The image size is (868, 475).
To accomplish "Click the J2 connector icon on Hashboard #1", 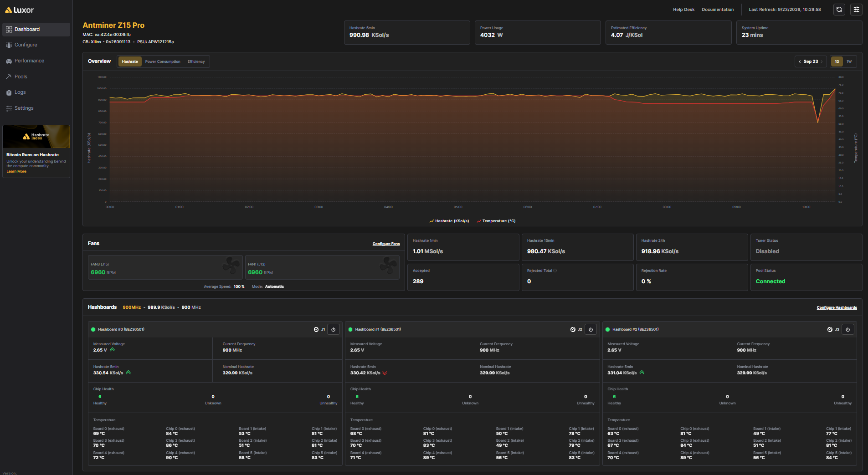I will click(573, 329).
